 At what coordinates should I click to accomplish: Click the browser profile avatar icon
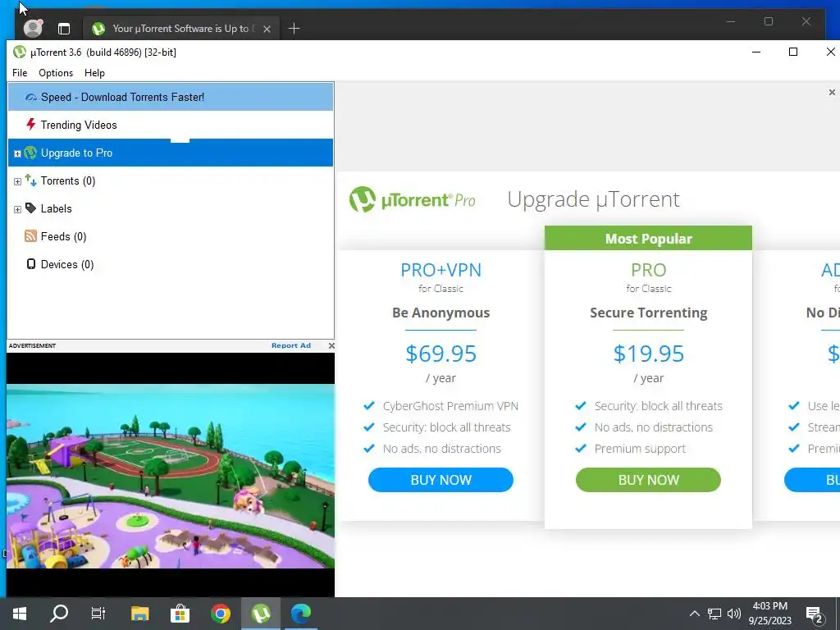pyautogui.click(x=33, y=28)
